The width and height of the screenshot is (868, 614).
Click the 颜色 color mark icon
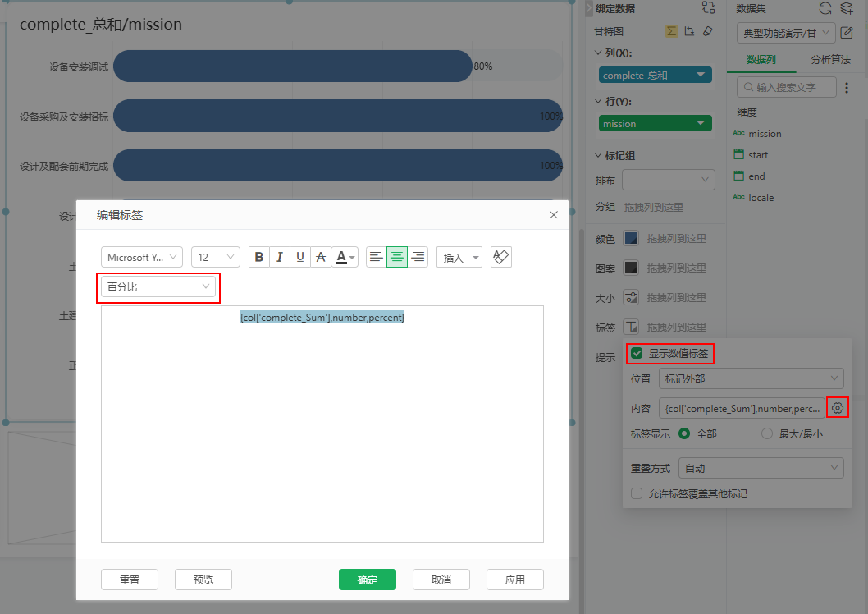pyautogui.click(x=631, y=239)
